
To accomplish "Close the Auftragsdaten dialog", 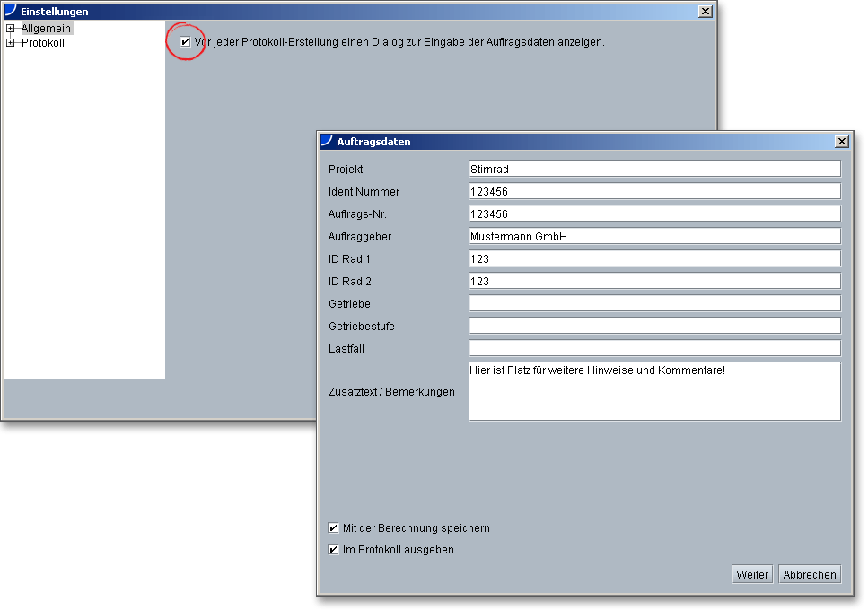I will (x=841, y=142).
